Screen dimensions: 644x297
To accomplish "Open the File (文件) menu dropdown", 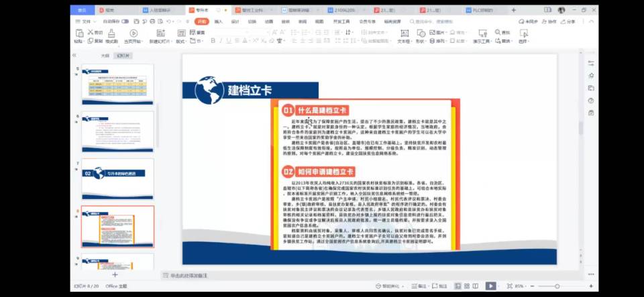I will [x=85, y=21].
